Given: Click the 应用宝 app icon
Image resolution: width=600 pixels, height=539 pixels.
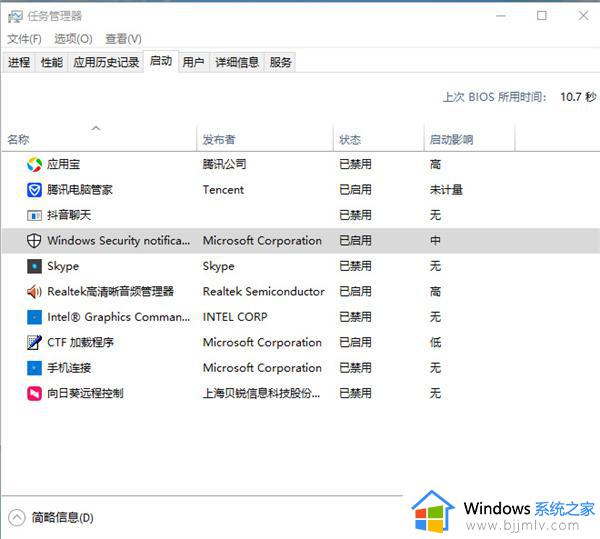Looking at the screenshot, I should coord(34,164).
